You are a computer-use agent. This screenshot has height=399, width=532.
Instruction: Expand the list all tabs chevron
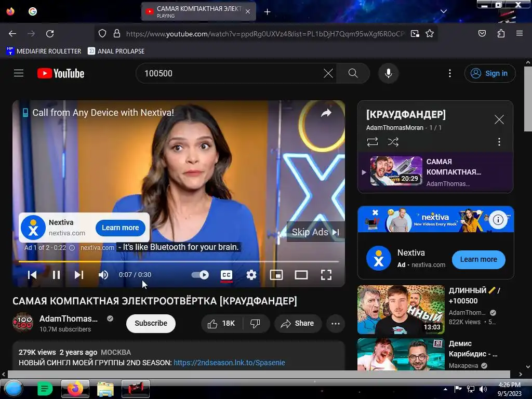(x=444, y=11)
